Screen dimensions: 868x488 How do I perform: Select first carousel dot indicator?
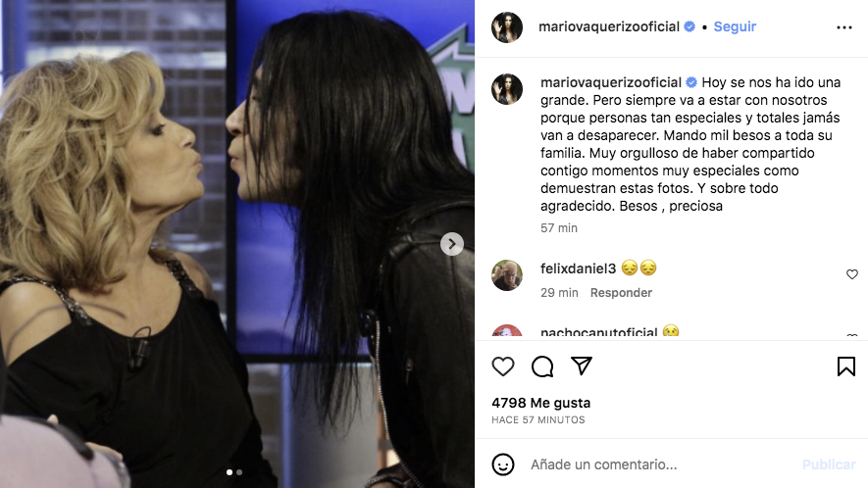click(x=230, y=472)
